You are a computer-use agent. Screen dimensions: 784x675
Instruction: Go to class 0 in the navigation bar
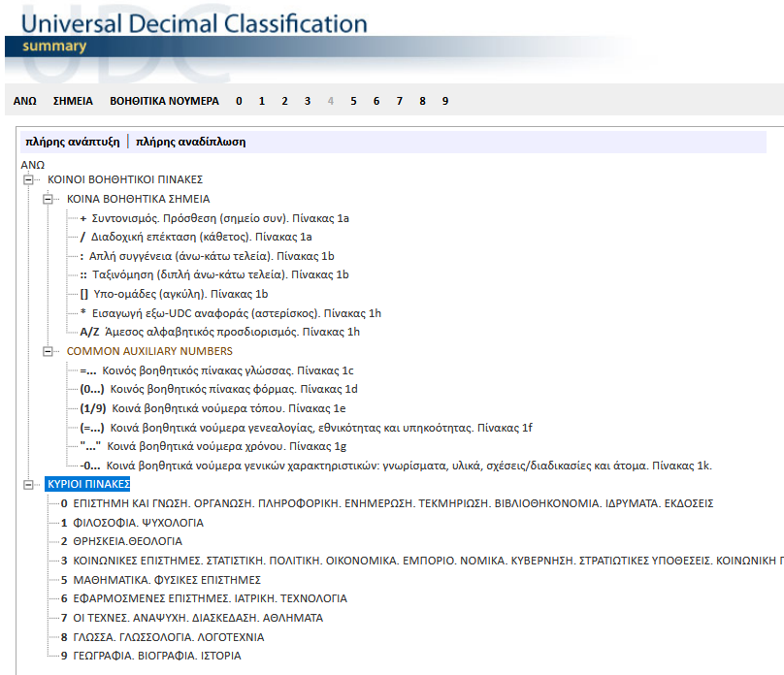[239, 101]
